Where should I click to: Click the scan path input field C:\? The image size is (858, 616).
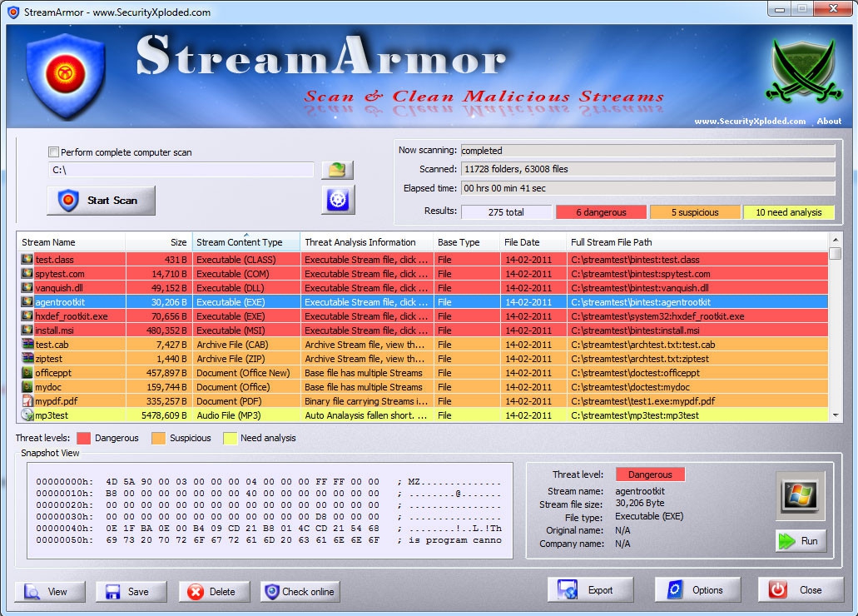click(181, 170)
